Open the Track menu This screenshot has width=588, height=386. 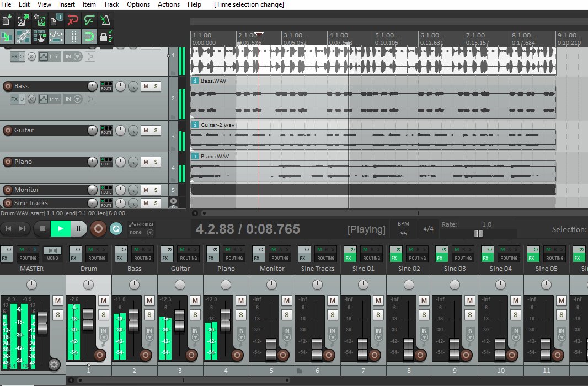click(111, 4)
